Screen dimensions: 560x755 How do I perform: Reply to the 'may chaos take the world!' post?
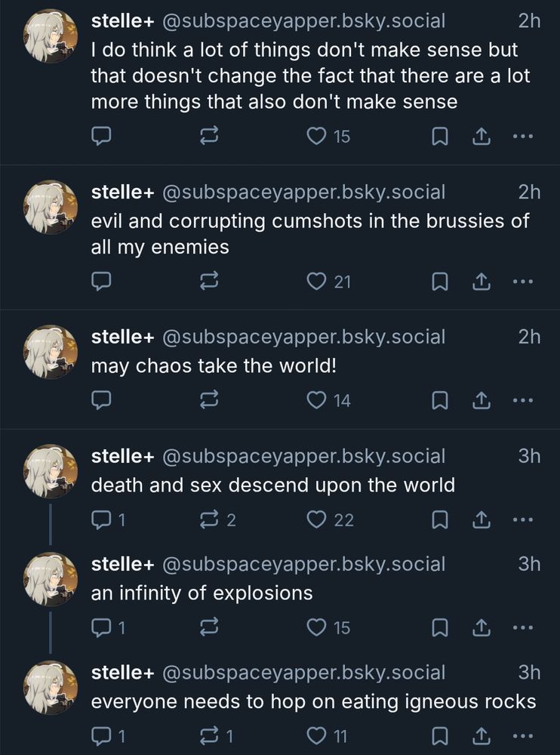tap(102, 400)
